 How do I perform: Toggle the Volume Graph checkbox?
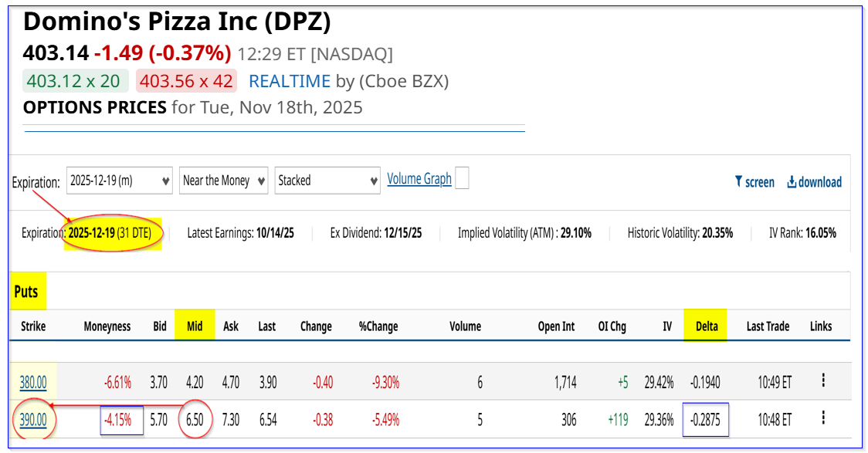[x=462, y=179]
